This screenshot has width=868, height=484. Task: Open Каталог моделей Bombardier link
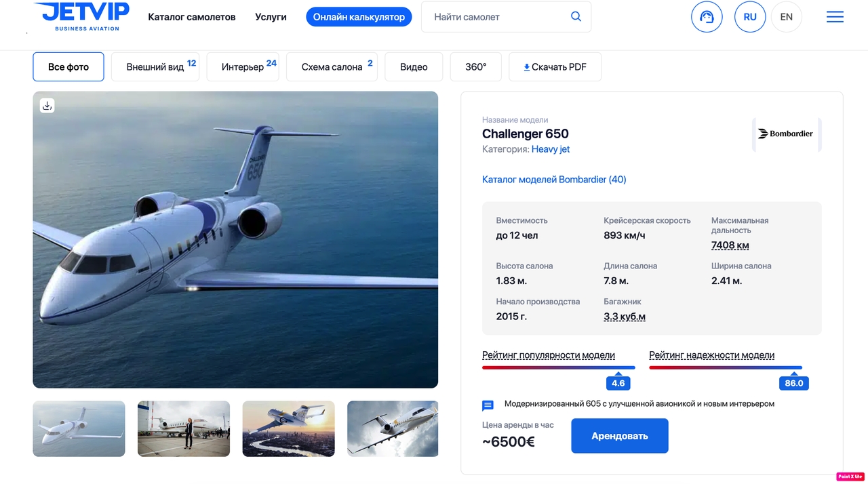pyautogui.click(x=554, y=180)
